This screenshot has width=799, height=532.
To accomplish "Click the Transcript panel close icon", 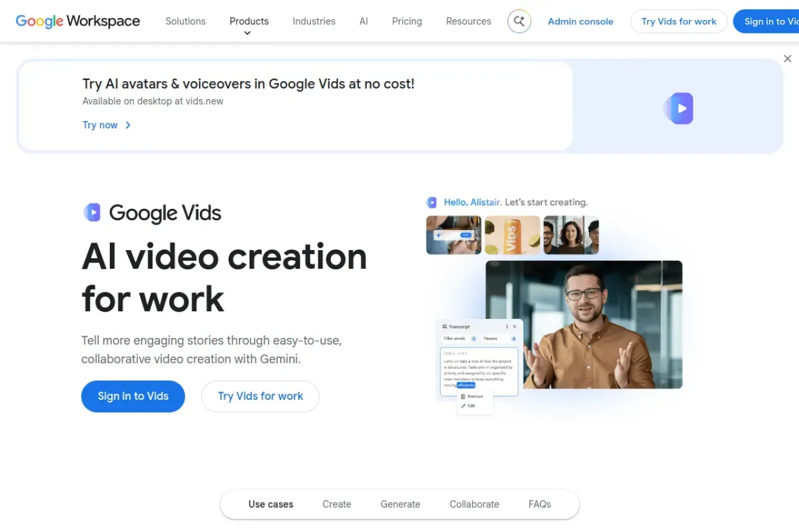I will coord(515,326).
